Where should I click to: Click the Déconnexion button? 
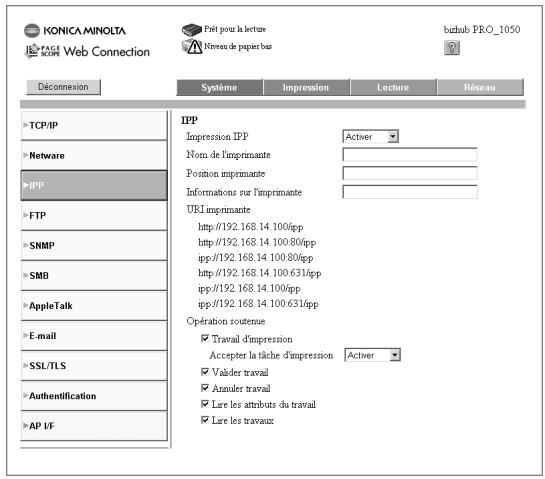pos(63,87)
